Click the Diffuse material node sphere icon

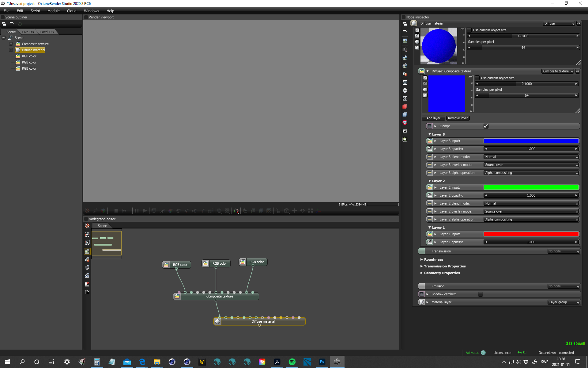(x=217, y=321)
